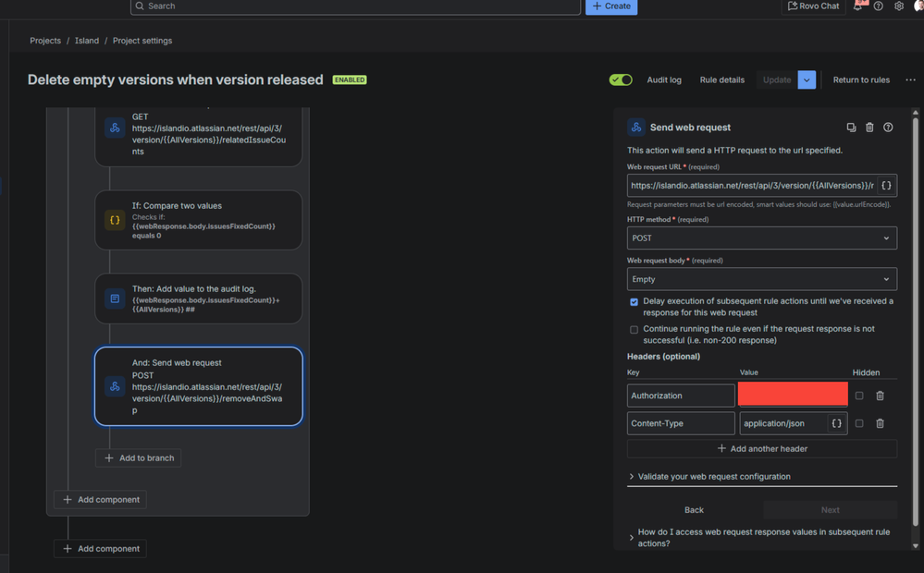
Task: Open the help icon in Send web request header
Action: (888, 128)
